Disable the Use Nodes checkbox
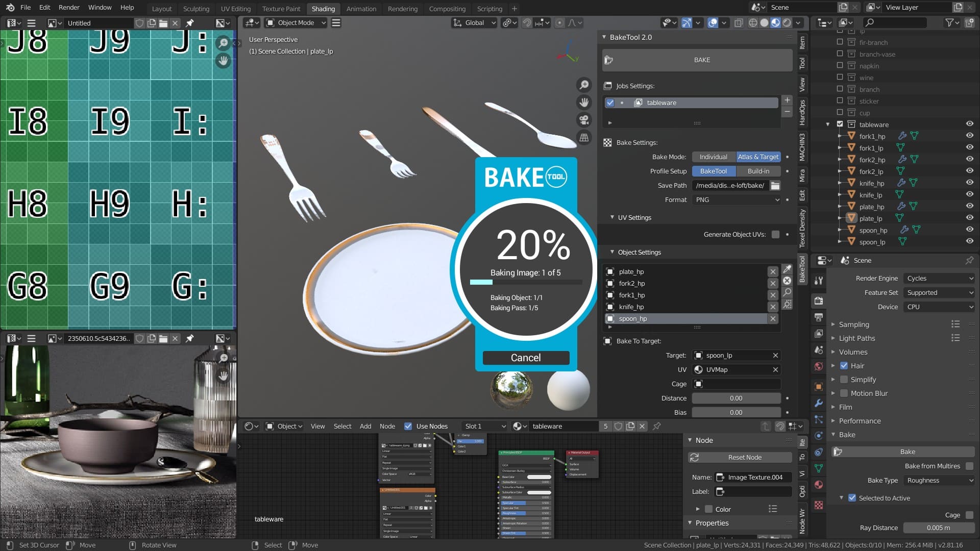Screen dimensions: 980x551 coord(409,426)
